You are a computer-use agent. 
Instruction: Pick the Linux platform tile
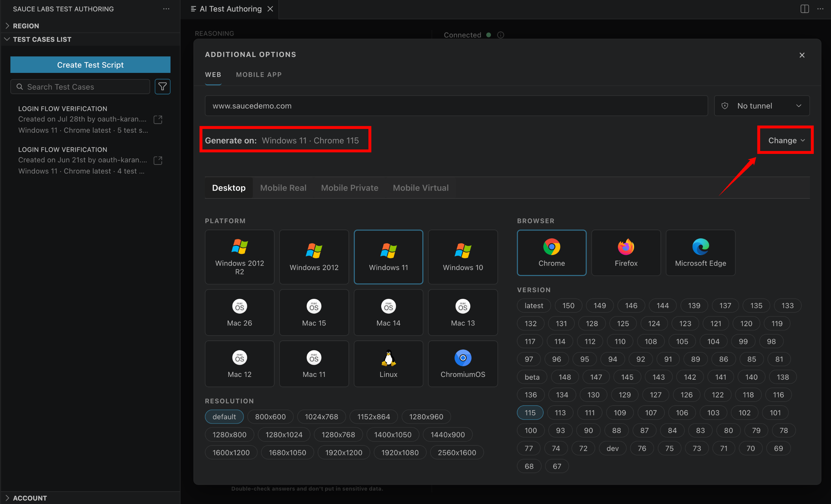388,364
